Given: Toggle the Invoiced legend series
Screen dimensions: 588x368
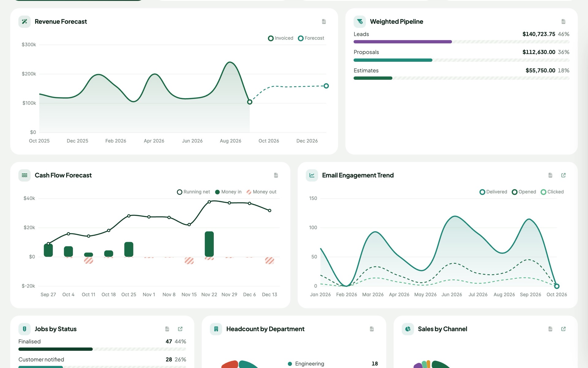Looking at the screenshot, I should pyautogui.click(x=281, y=38).
